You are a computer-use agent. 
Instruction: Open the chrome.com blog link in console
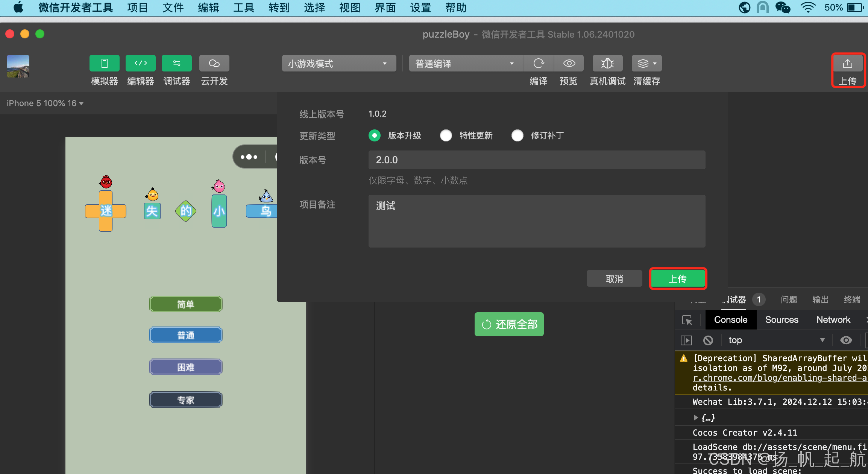click(x=780, y=378)
